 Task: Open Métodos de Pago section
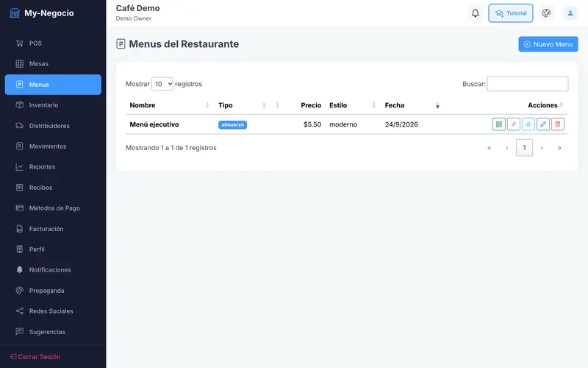pos(53,208)
